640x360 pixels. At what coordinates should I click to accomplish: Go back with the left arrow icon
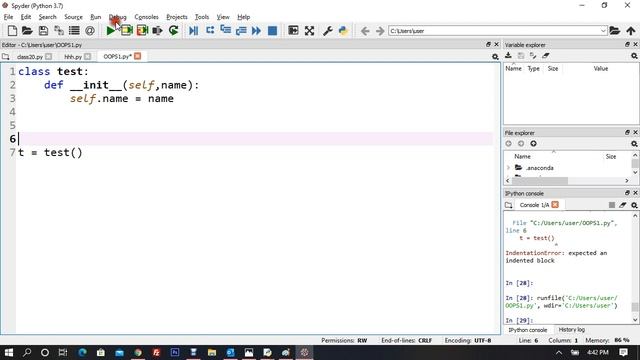365,31
